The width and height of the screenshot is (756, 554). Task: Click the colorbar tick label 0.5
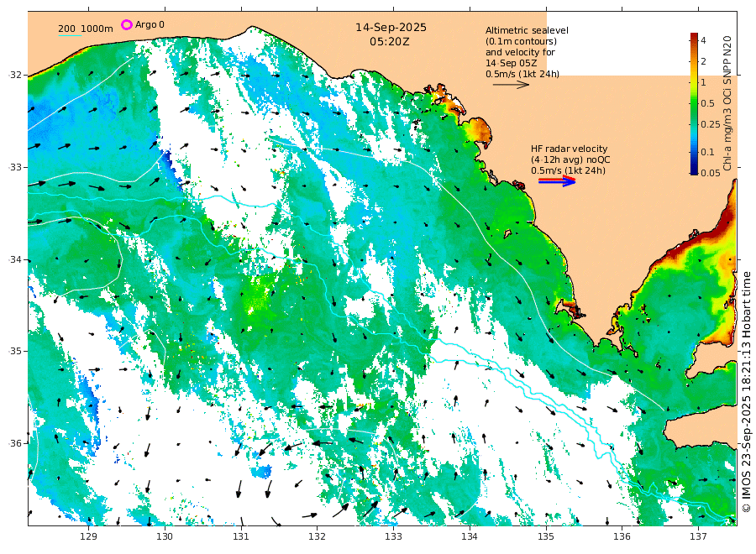[707, 103]
